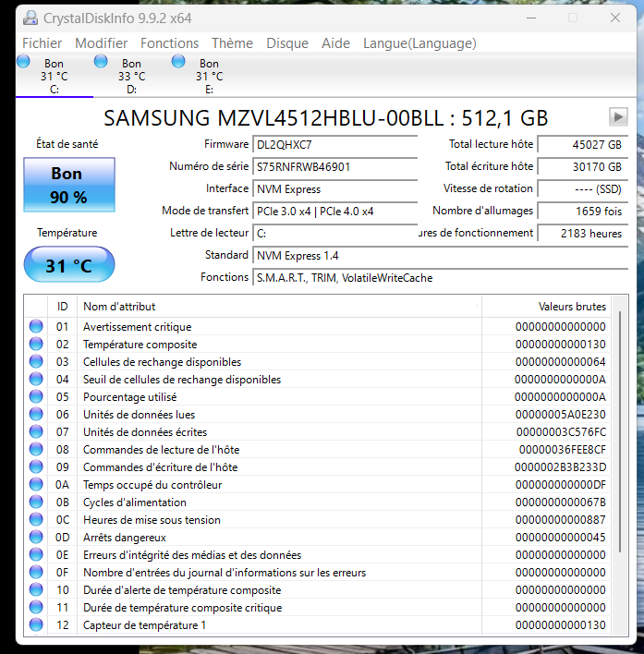Click blue status orb for disk C:
Viewport: 644px width, 654px height.
pyautogui.click(x=23, y=61)
